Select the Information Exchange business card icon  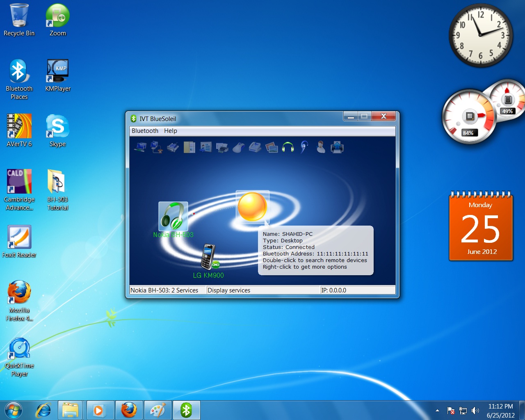206,147
